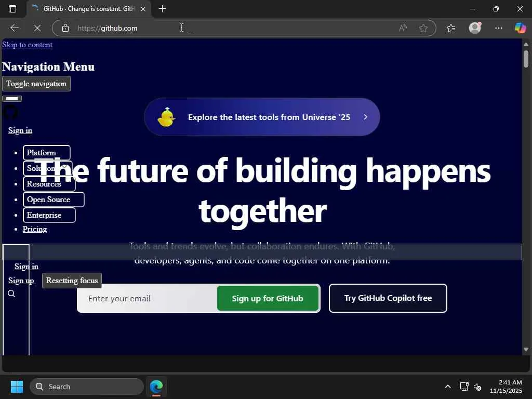Click the browser back arrow
Viewport: 532px width, 399px height.
(x=14, y=28)
